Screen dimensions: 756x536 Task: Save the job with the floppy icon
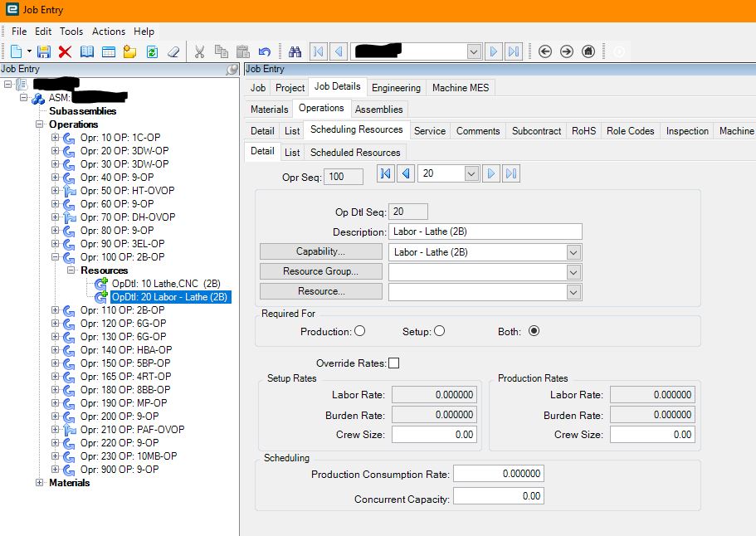tap(44, 51)
